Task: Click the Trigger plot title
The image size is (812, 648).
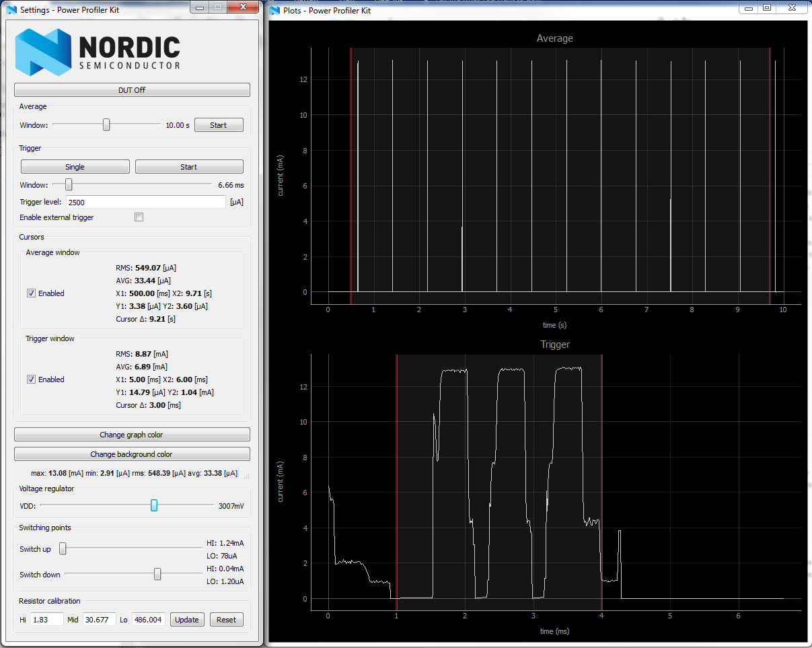Action: 555,345
